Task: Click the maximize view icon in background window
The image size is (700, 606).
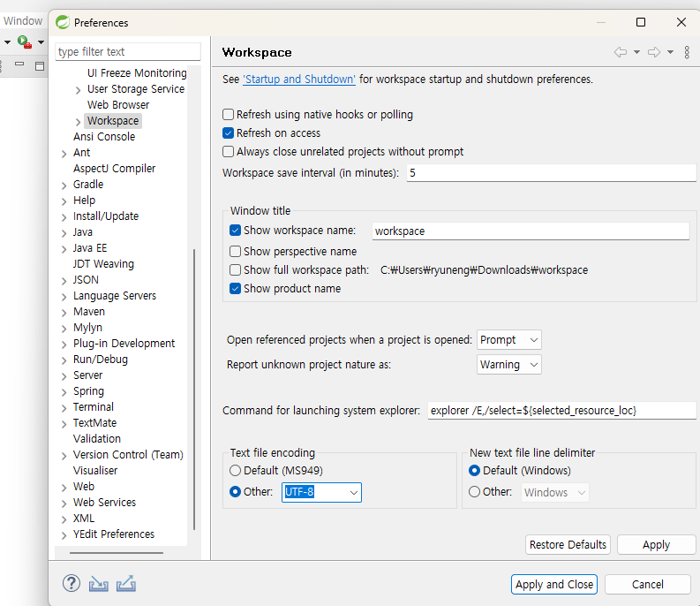Action: 40,66
